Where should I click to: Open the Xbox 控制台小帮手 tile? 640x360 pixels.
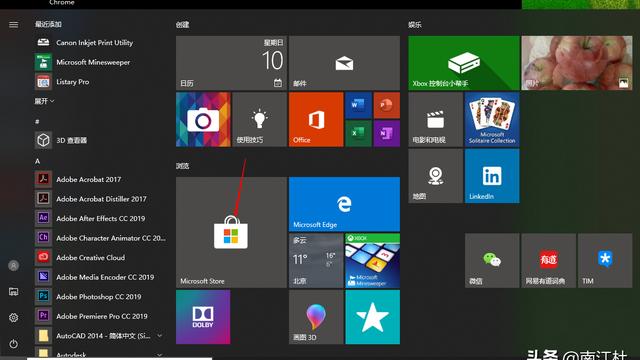[x=464, y=63]
